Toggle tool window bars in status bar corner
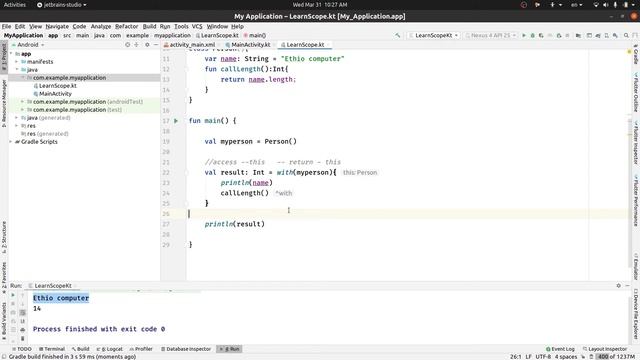This screenshot has width=640, height=360. 4,357
